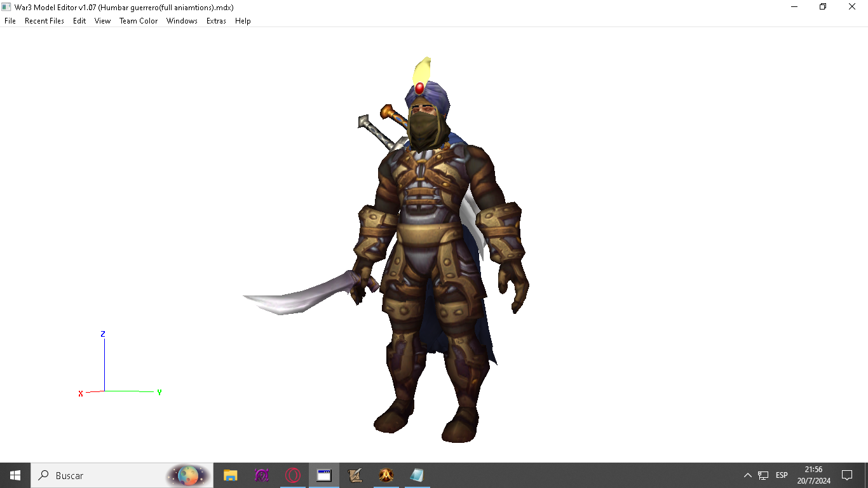Open the Team Color menu
The height and width of the screenshot is (488, 868).
[139, 21]
